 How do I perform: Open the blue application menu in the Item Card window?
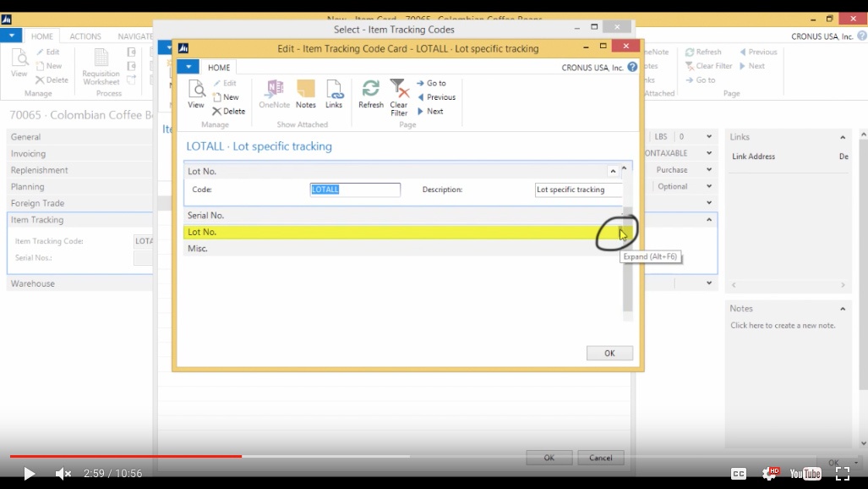pos(11,36)
